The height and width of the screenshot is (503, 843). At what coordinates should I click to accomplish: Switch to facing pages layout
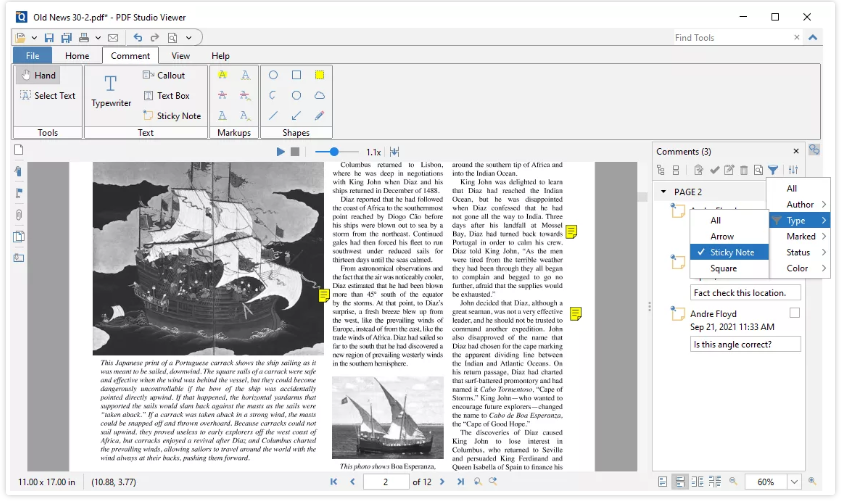click(698, 483)
